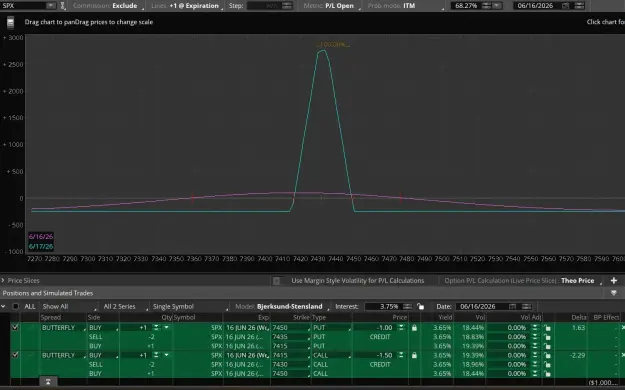Open the chart menu icon at top-left

coord(10,22)
